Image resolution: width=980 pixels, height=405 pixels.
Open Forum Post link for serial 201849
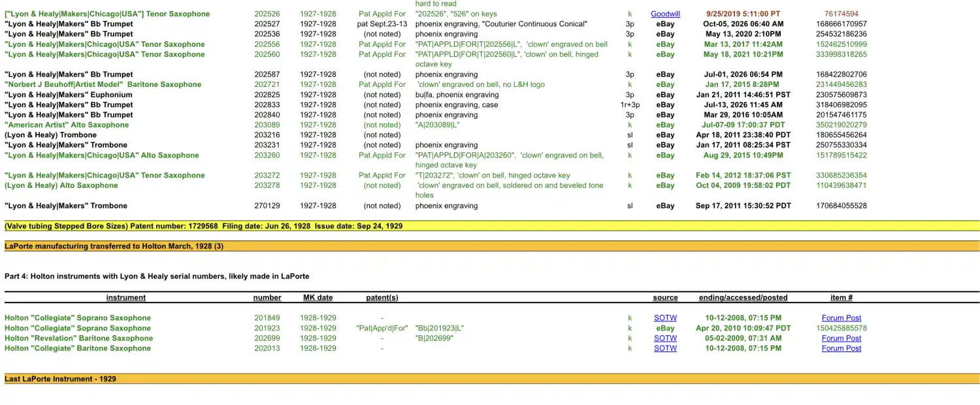click(841, 318)
